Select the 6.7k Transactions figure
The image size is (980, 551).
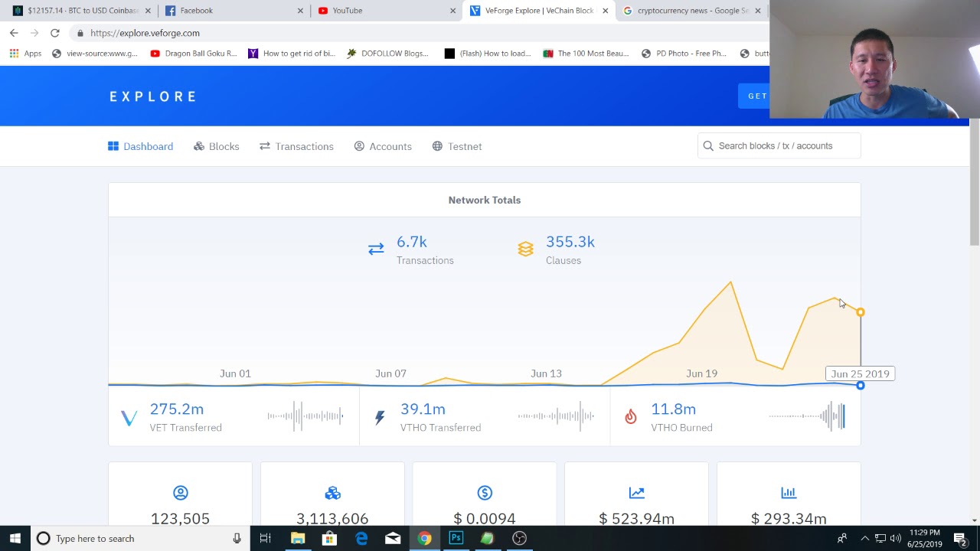point(412,242)
